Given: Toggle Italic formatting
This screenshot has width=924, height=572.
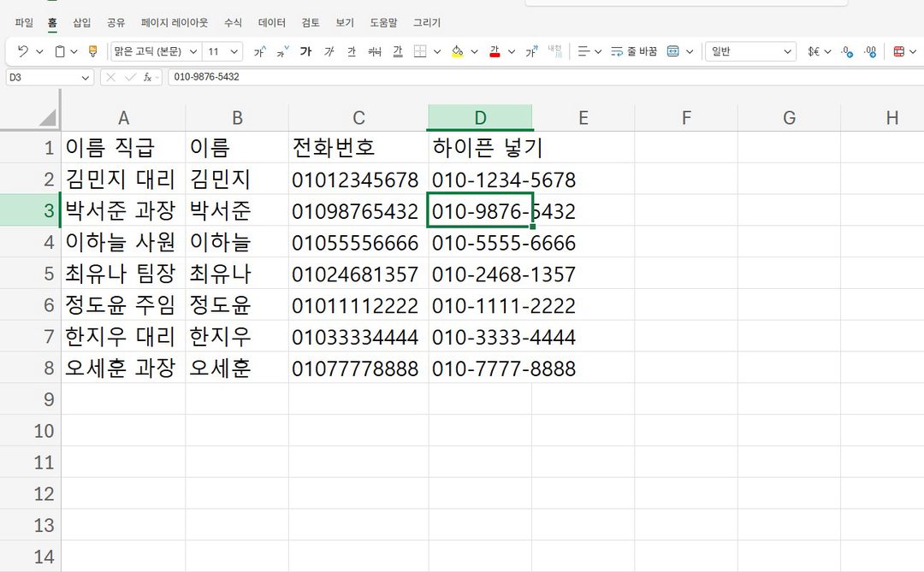Looking at the screenshot, I should tap(329, 51).
